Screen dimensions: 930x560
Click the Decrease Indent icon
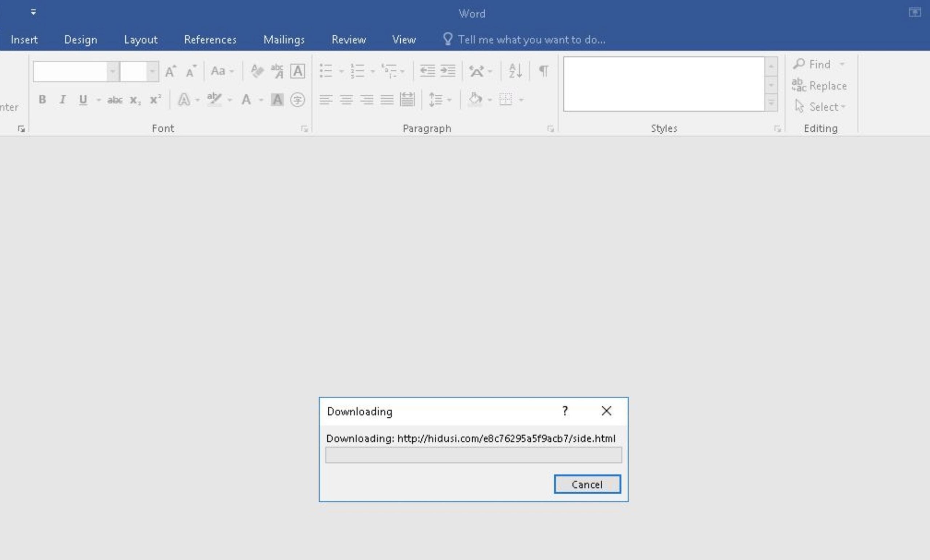(x=427, y=71)
